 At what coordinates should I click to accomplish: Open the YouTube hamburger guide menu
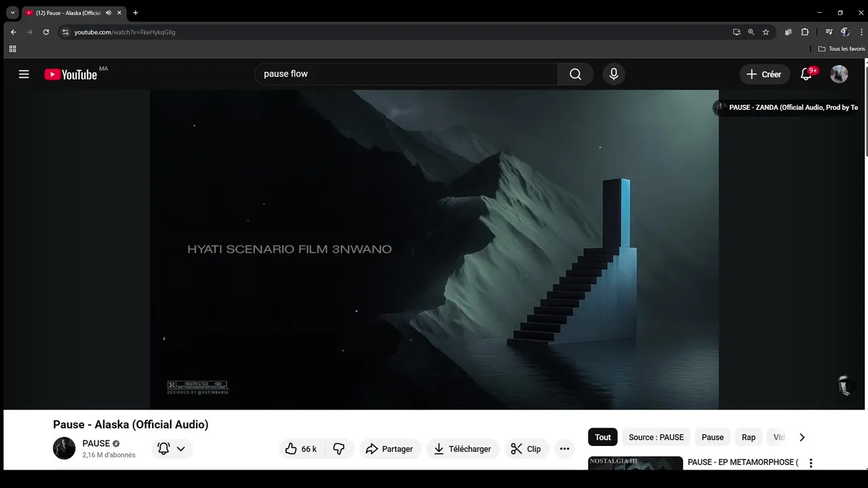pos(24,75)
